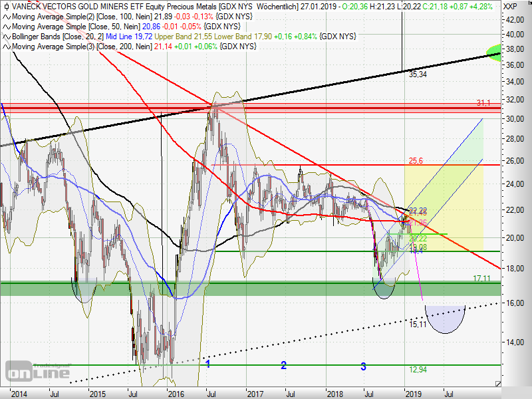The width and height of the screenshot is (532, 399).
Task: Click the 18,00 price axis label
Action: point(515,269)
